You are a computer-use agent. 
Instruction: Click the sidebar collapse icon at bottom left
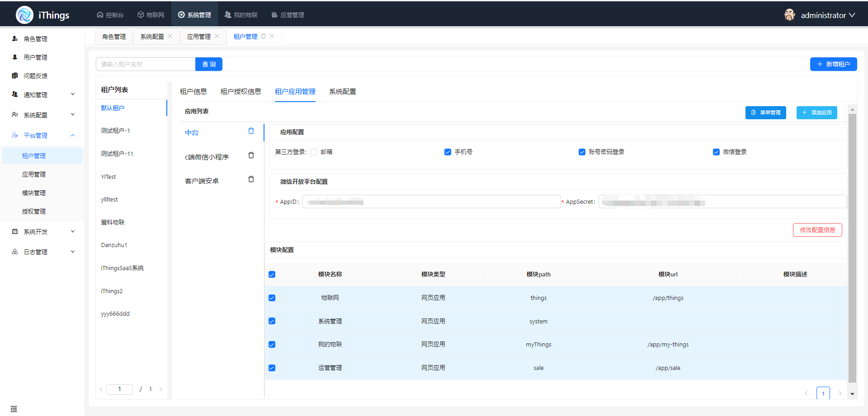(x=14, y=409)
